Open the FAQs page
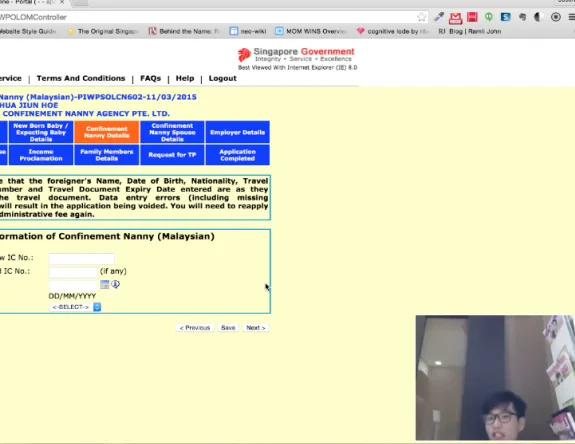This screenshot has width=575, height=444. coord(151,78)
